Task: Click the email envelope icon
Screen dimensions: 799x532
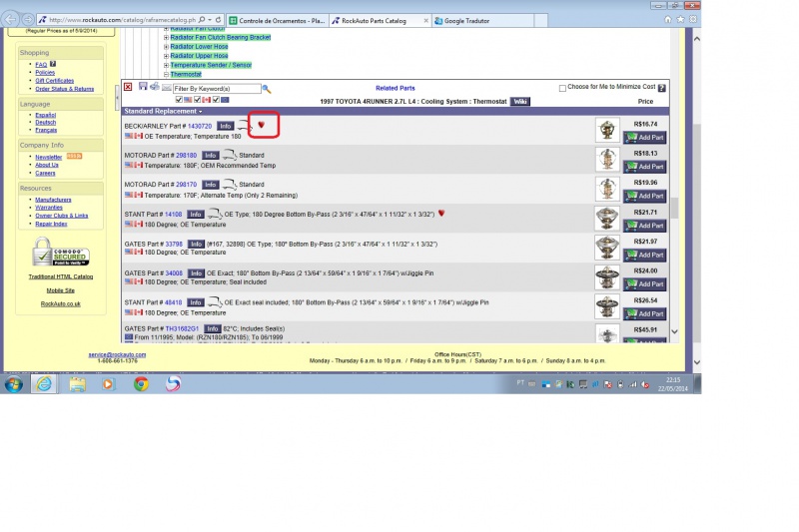Action: click(x=166, y=88)
